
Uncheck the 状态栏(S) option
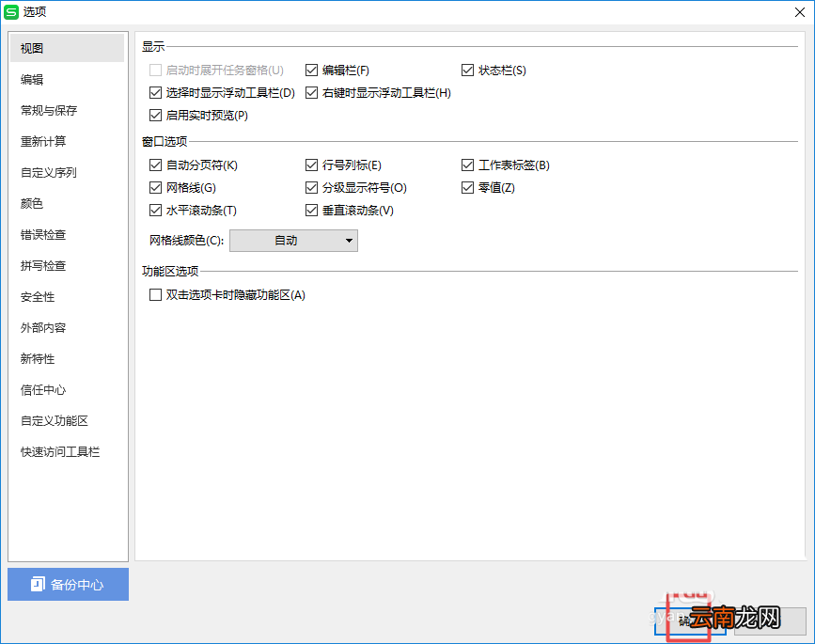[x=467, y=71]
